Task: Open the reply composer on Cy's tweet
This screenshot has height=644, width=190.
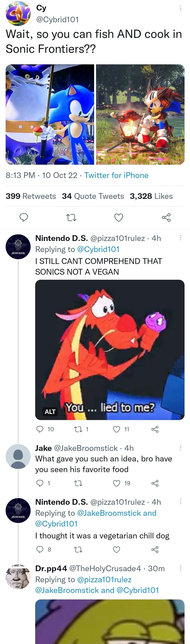Action: pos(24,217)
